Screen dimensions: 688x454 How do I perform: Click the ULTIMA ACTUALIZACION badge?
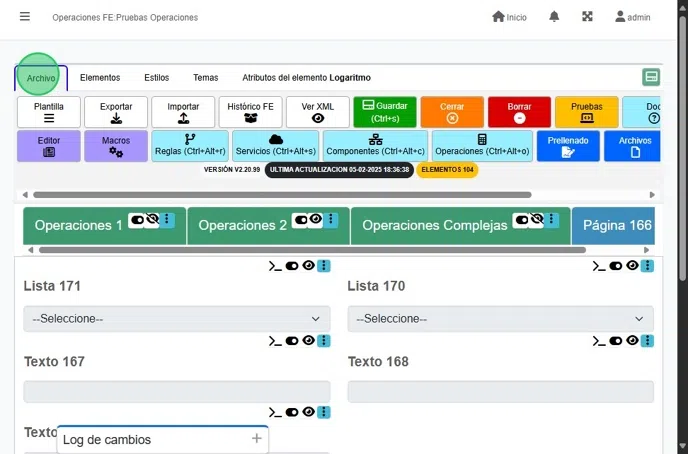pyautogui.click(x=339, y=170)
